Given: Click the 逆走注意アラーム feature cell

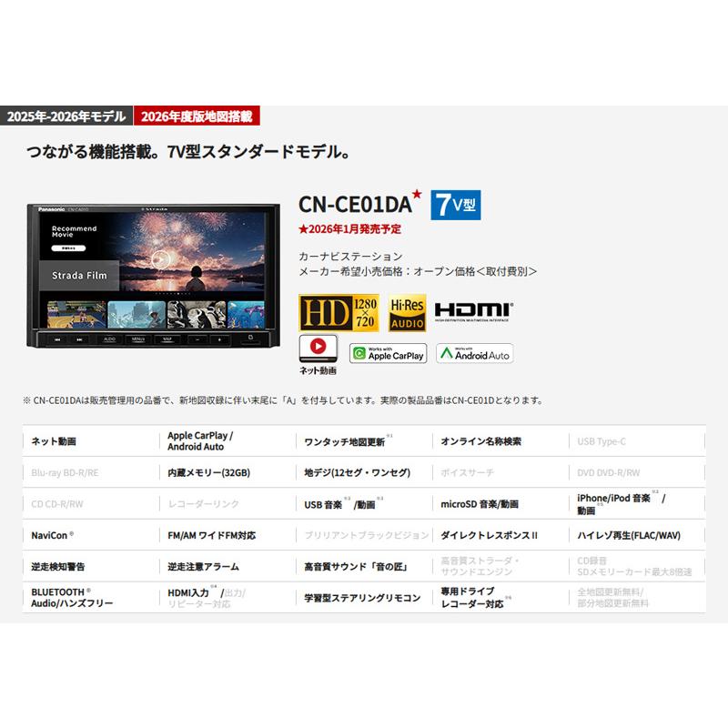Looking at the screenshot, I should [227, 566].
